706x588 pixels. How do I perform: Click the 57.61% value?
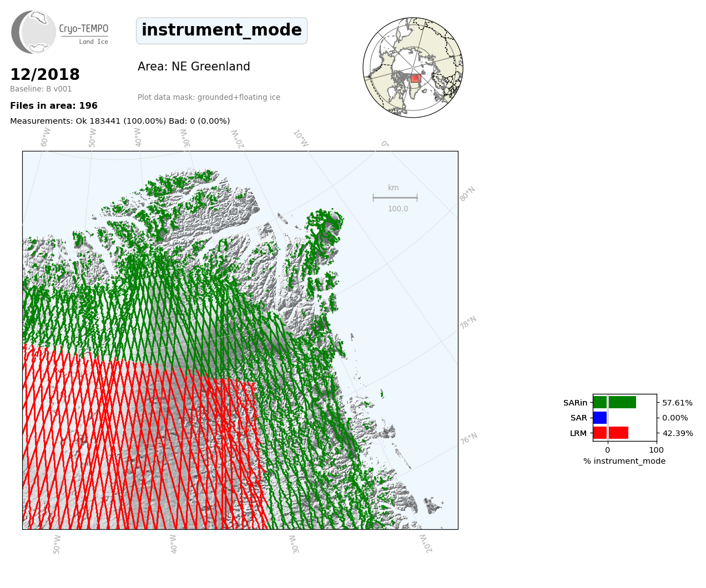point(678,403)
